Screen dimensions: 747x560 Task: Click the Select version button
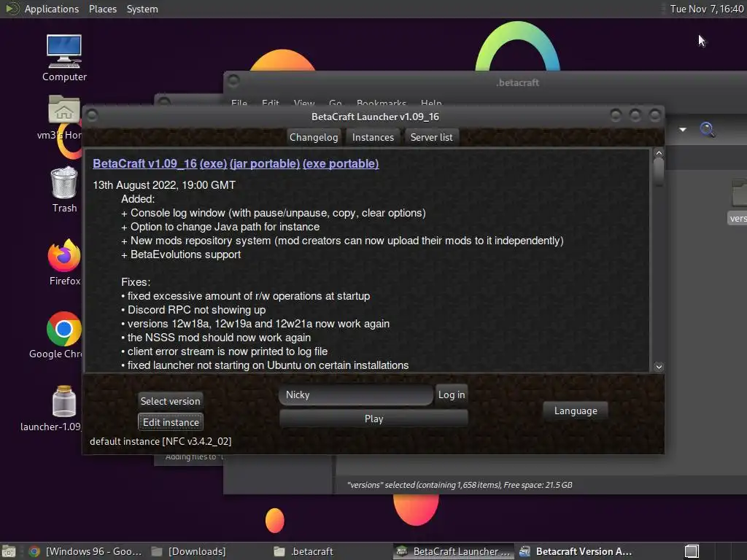click(170, 401)
